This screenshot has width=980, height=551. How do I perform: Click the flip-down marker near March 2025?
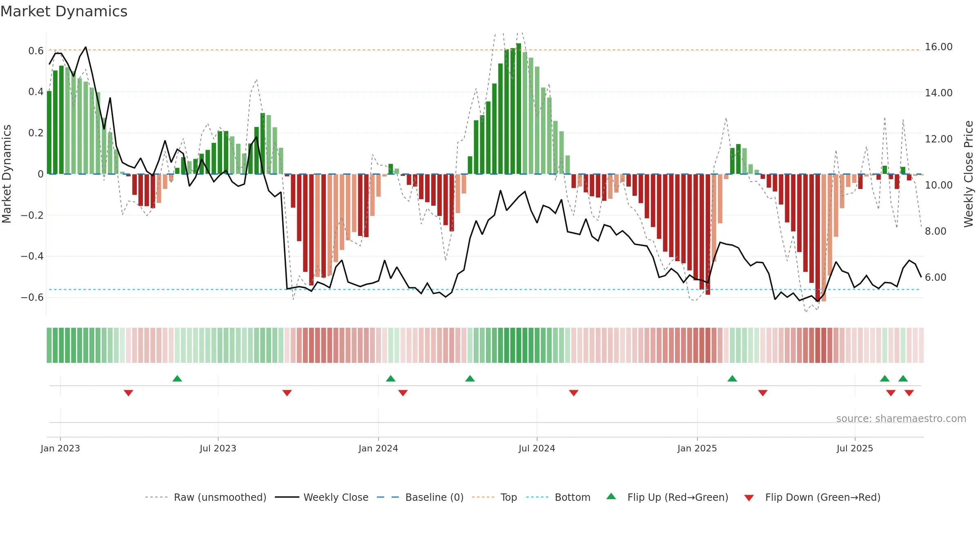pos(763,393)
